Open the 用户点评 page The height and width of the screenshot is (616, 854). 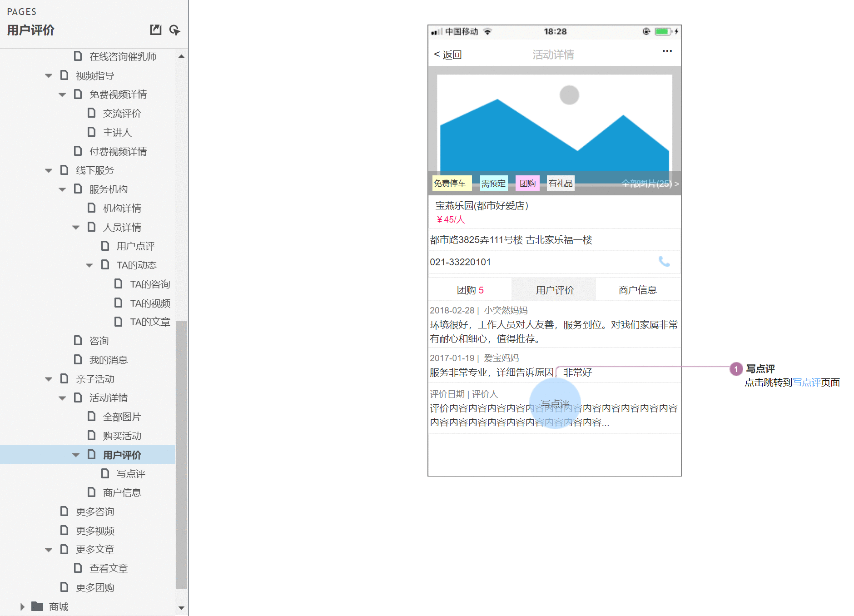click(x=135, y=246)
